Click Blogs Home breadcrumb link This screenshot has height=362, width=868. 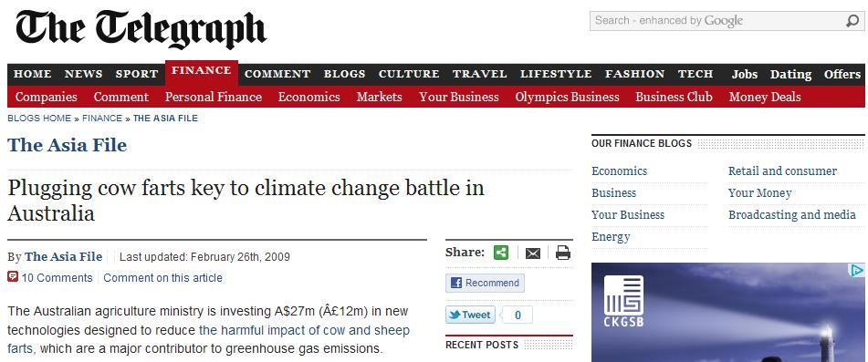tap(39, 119)
